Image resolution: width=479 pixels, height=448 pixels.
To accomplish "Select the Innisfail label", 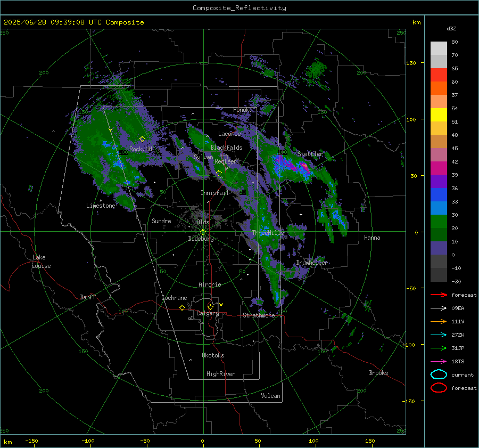I will coord(214,193).
